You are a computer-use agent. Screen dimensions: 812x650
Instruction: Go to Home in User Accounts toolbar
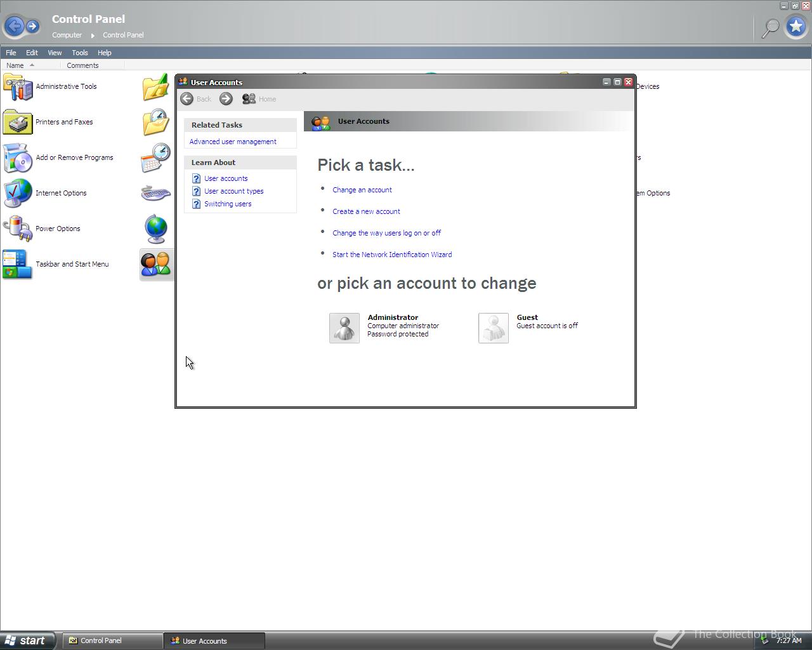[x=259, y=99]
